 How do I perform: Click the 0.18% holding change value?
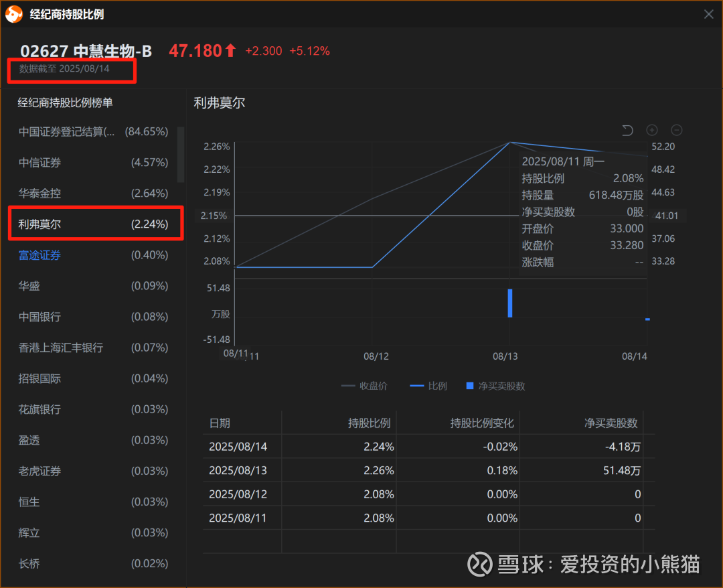[502, 470]
